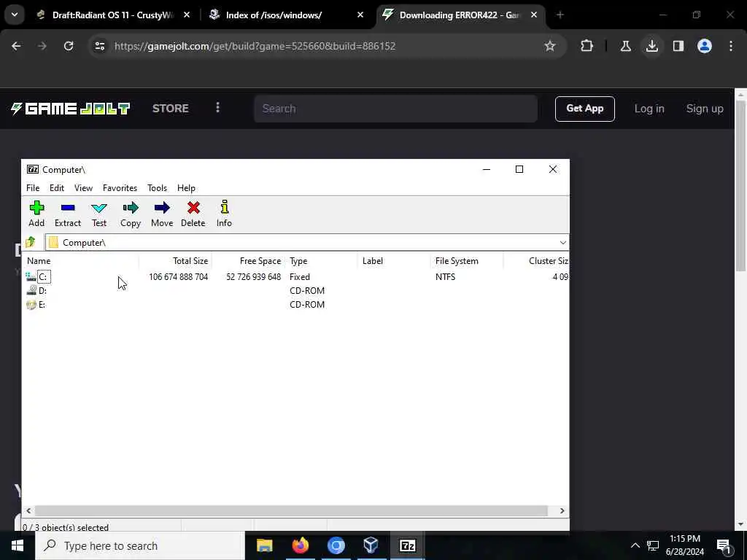Open the Favorites menu
747x560 pixels.
[120, 188]
